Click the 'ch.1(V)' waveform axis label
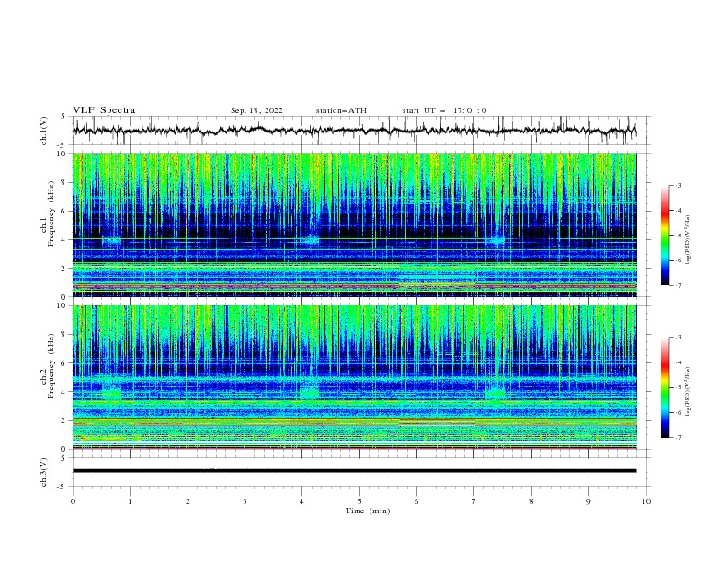Screen dimensions: 728x563 tap(44, 131)
